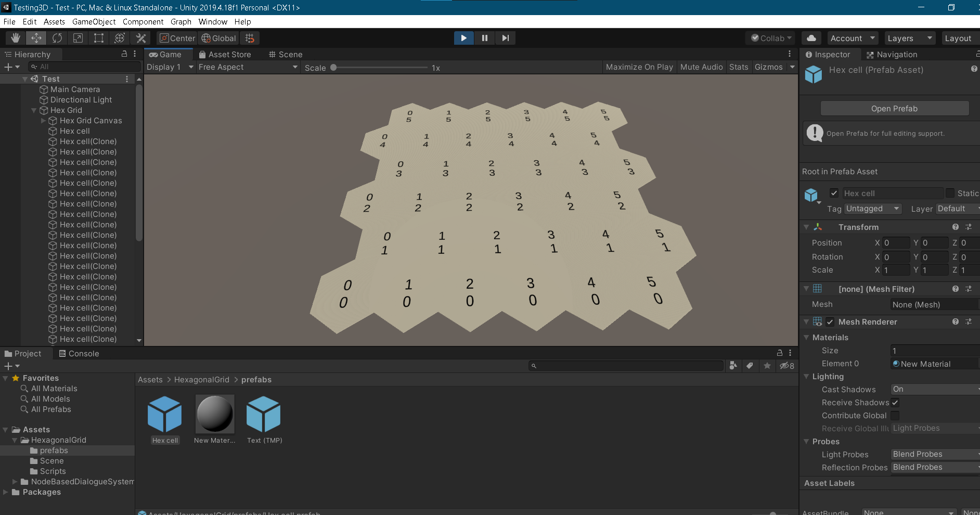980x515 pixels.
Task: Open the Free Aspect dropdown
Action: click(x=248, y=67)
